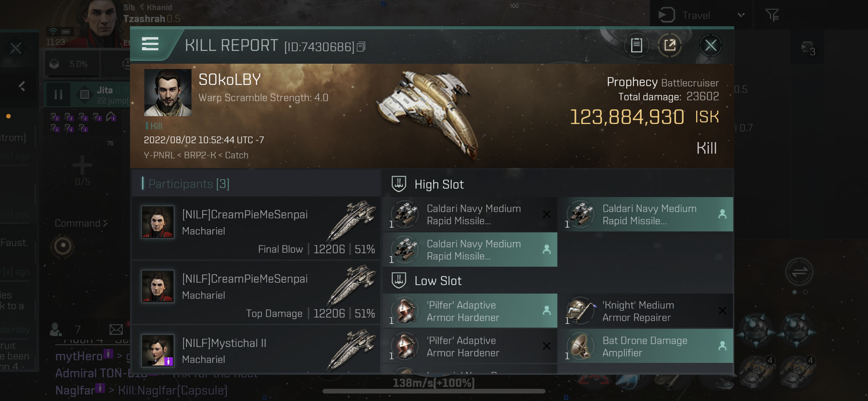
Task: Toggle the swap arrows circle button
Action: click(799, 271)
